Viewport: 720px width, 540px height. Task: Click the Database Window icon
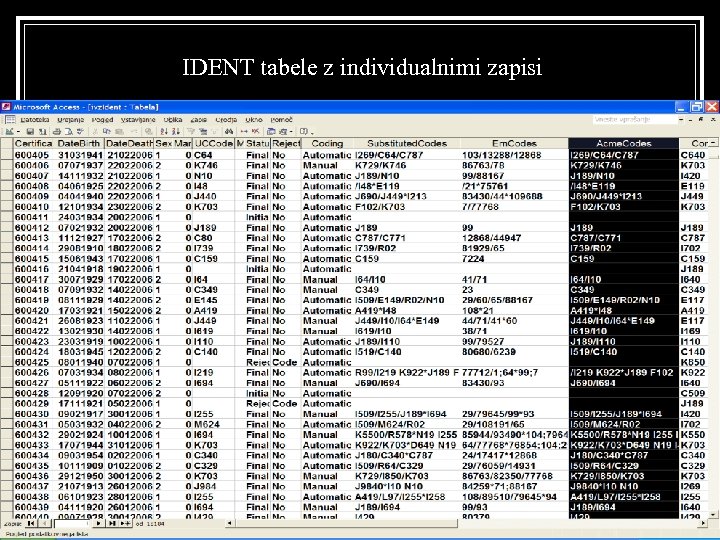click(271, 131)
